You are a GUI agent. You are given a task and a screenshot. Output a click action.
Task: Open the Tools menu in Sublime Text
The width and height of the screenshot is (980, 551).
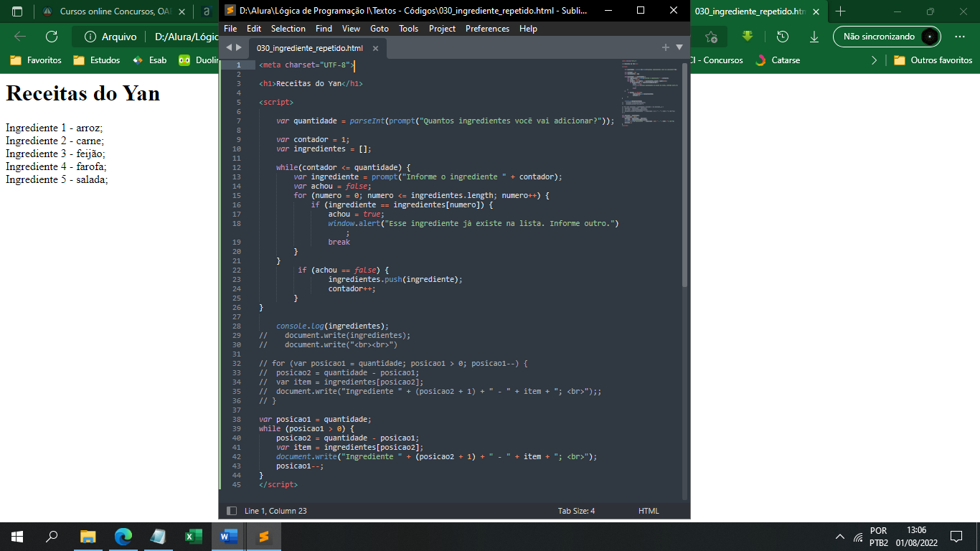(x=409, y=29)
